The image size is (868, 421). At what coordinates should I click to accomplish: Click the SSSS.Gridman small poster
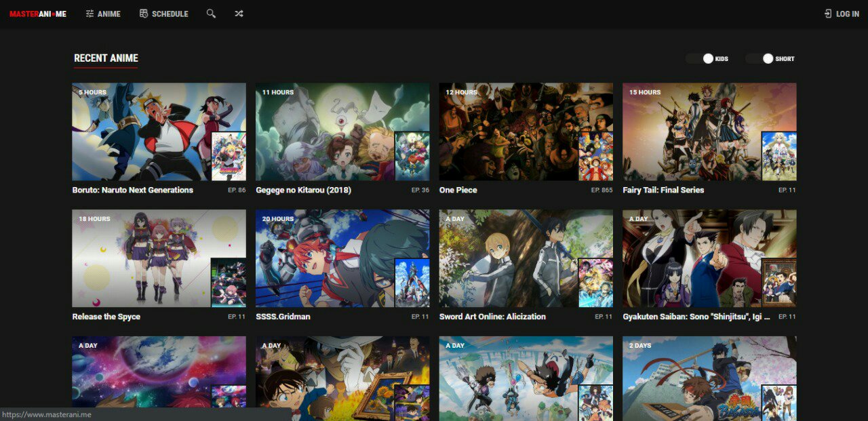(x=412, y=283)
